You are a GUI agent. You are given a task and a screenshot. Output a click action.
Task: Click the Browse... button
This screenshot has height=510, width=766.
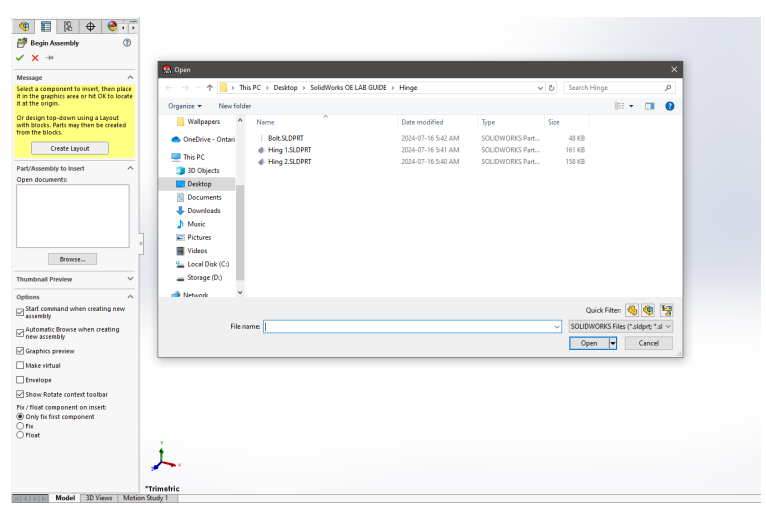point(72,259)
